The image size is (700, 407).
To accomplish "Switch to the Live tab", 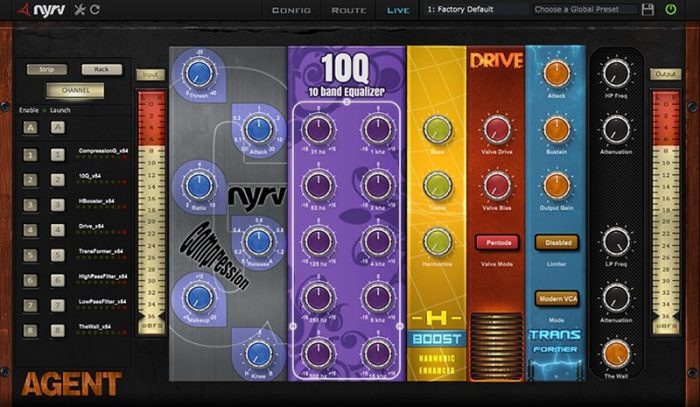I will tap(398, 10).
